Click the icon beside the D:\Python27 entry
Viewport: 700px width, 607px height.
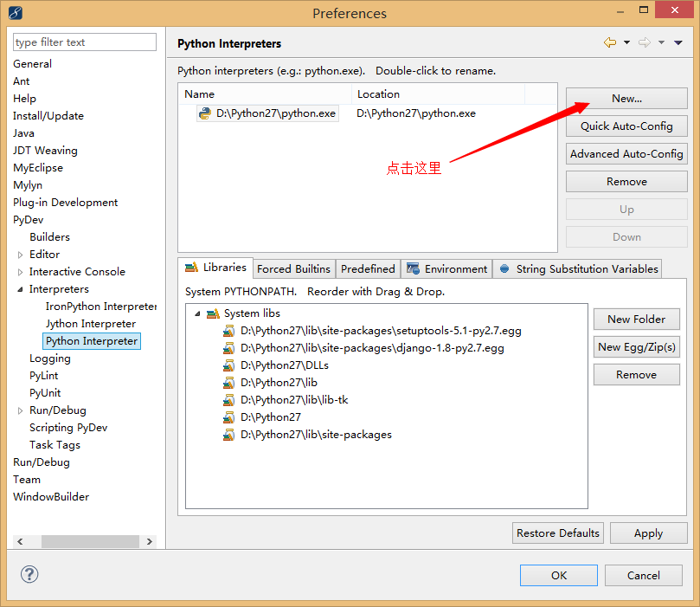pos(228,417)
